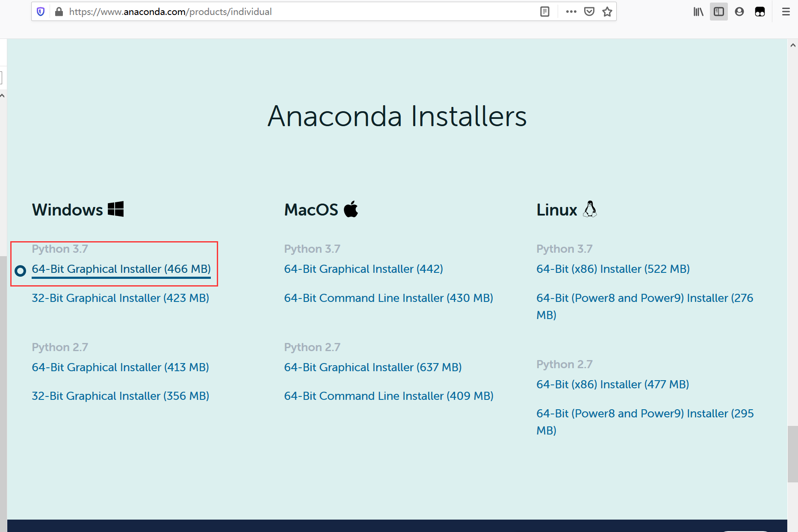This screenshot has height=532, width=798.
Task: Download Linux Python 3.7 64-Bit (x86) Installer (522 MB)
Action: [613, 269]
